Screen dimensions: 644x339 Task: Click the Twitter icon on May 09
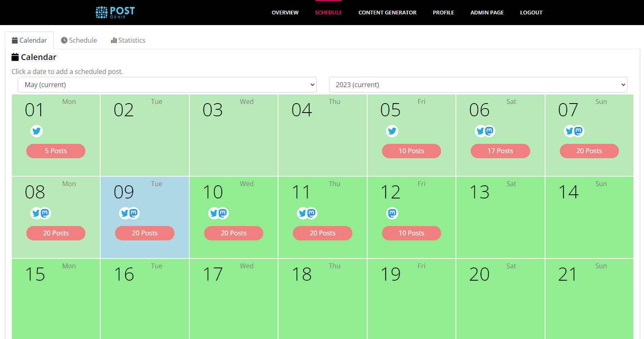click(x=124, y=213)
